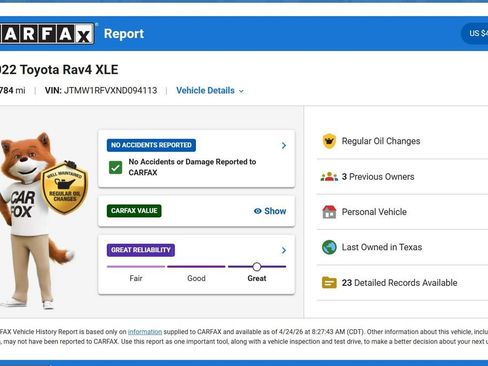Viewport: 488px width, 366px height.
Task: Click the CARFAX logo in header
Action: tap(47, 33)
